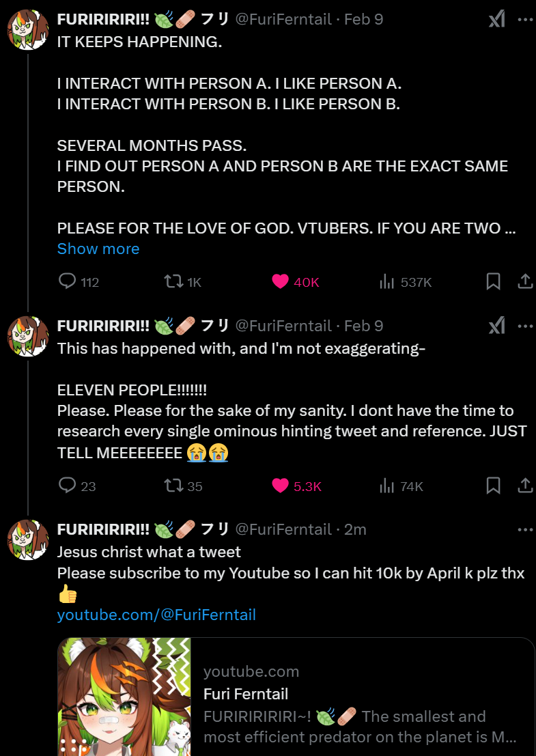Screen dimensions: 536x756
Task: Open the profile avatar on the third tweet
Action: (27, 540)
